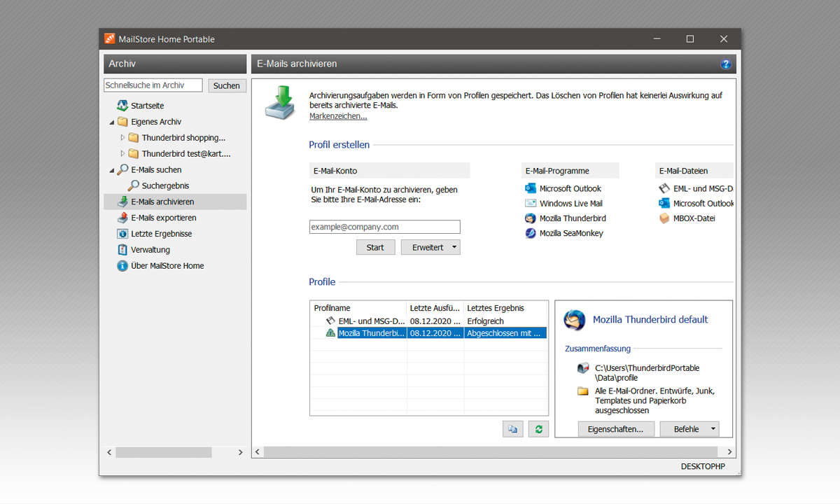
Task: Click the Mozilla Thunderbird program icon
Action: (531, 218)
